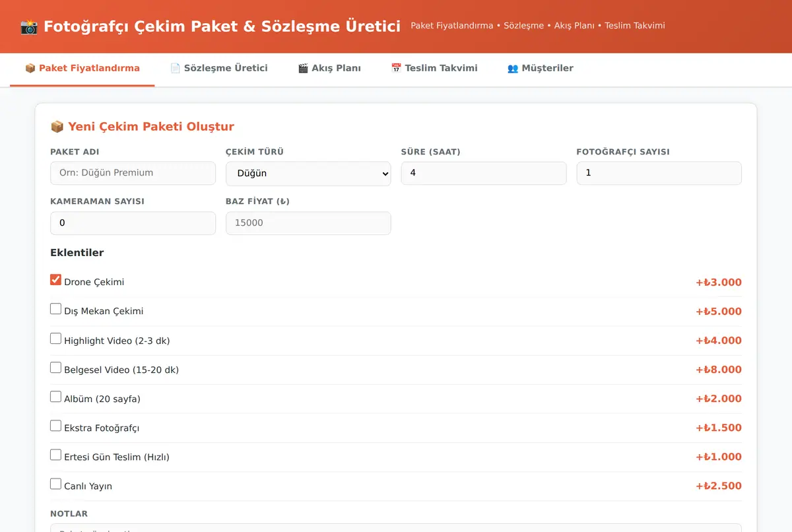The image size is (792, 532).
Task: Focus the Baz Fiyat (₺) field
Action: coord(308,223)
